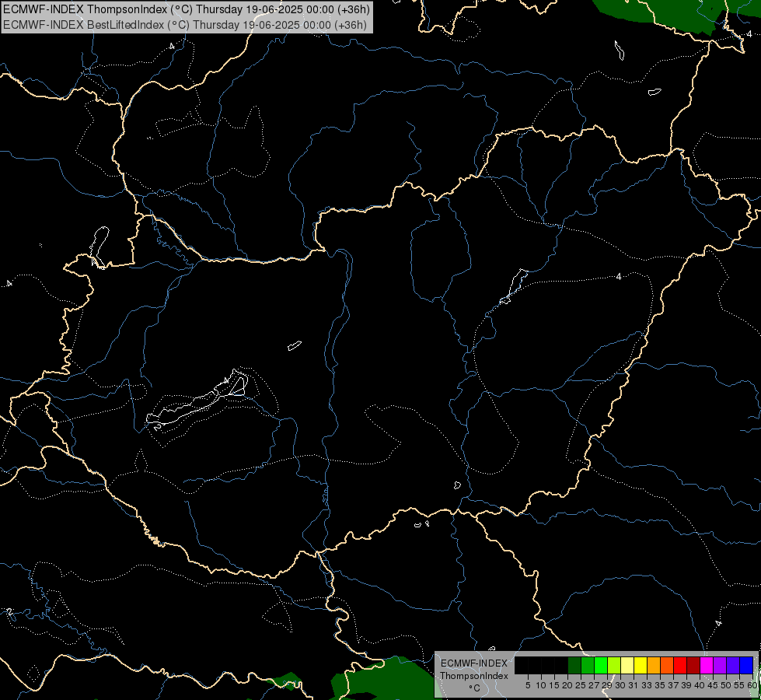Choose the bright red 37–39 legend swatch
761x700 pixels.
[680, 665]
